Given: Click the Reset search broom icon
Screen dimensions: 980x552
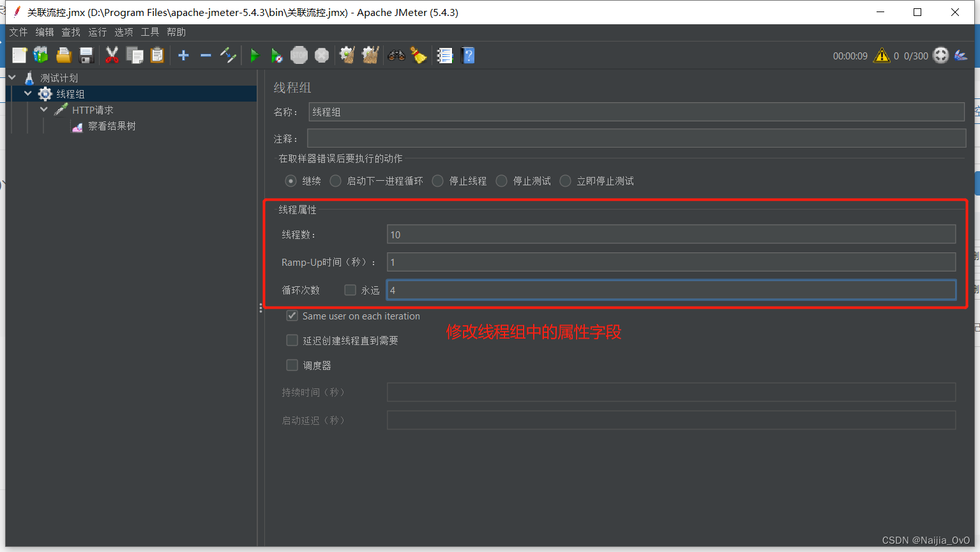Looking at the screenshot, I should pyautogui.click(x=419, y=56).
